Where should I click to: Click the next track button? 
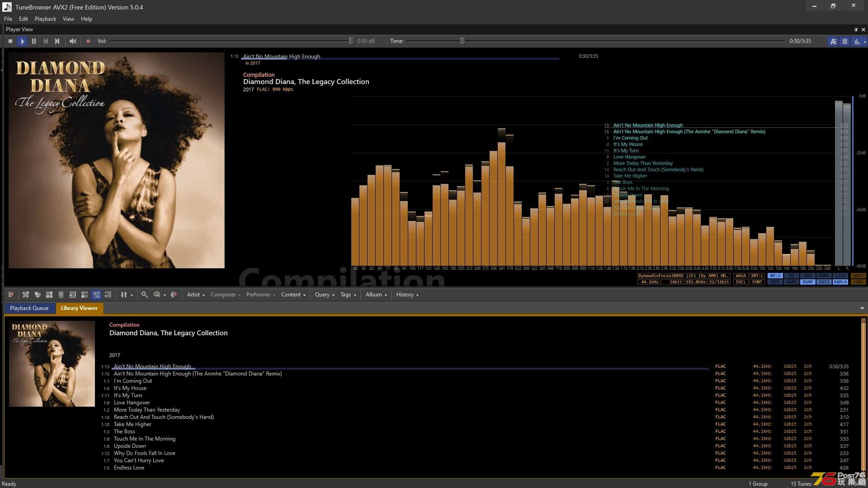pyautogui.click(x=58, y=41)
